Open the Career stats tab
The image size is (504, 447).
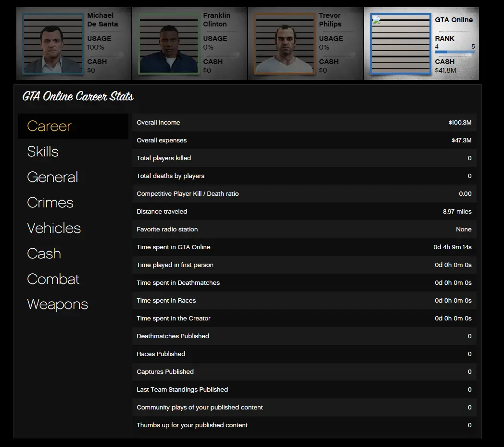pos(73,126)
